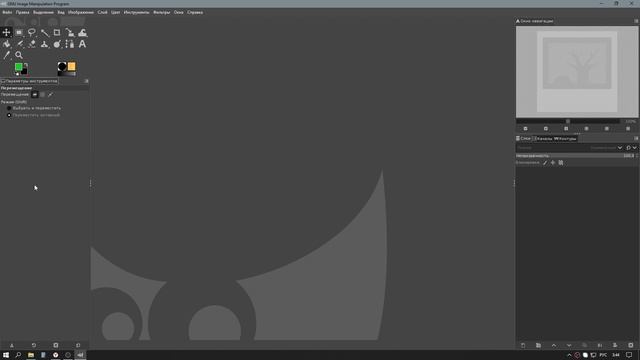Open Layers dock tab configuration menu
This screenshot has height=360, width=640.
tap(636, 138)
